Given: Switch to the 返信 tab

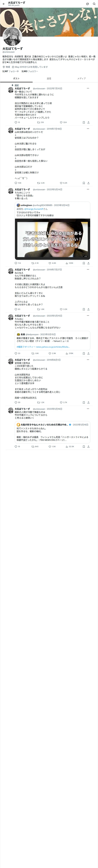Looking at the screenshot, I should point(49,79).
